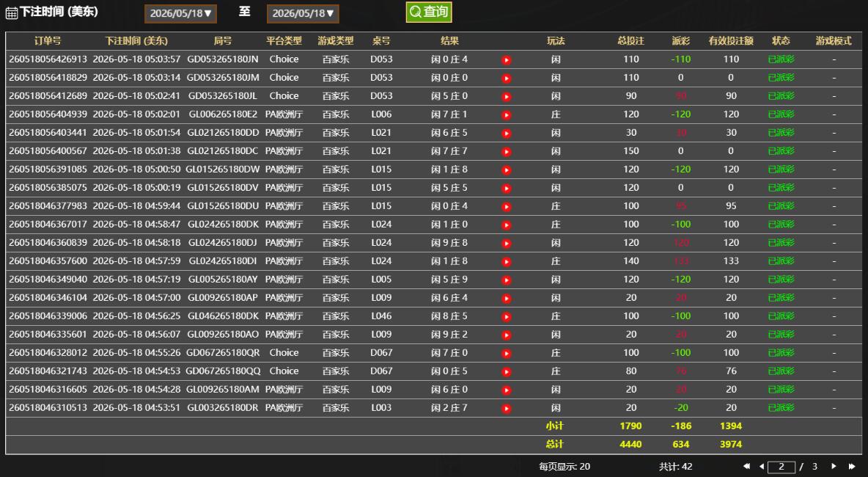Click the 状态 column header

tap(781, 40)
